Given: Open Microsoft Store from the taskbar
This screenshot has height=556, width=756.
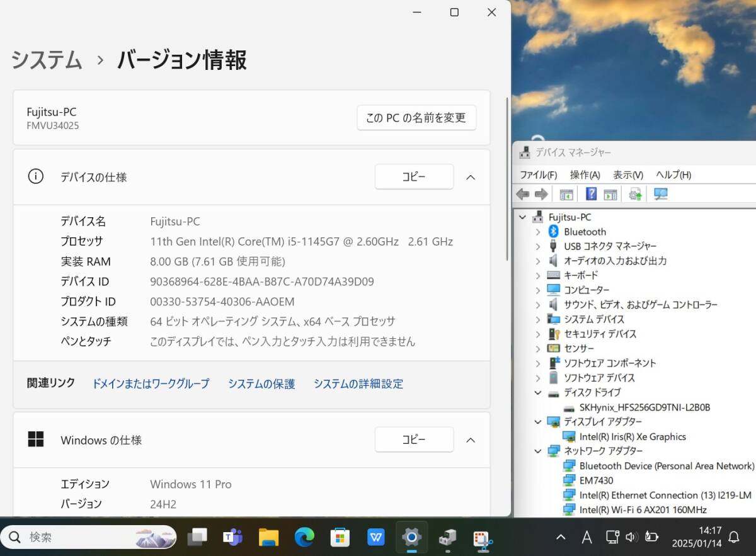Looking at the screenshot, I should [x=341, y=537].
